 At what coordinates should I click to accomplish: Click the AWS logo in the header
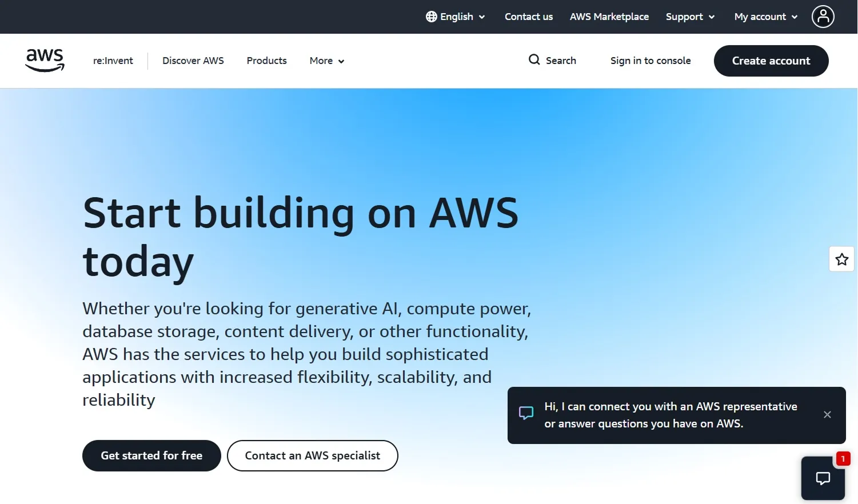coord(44,60)
